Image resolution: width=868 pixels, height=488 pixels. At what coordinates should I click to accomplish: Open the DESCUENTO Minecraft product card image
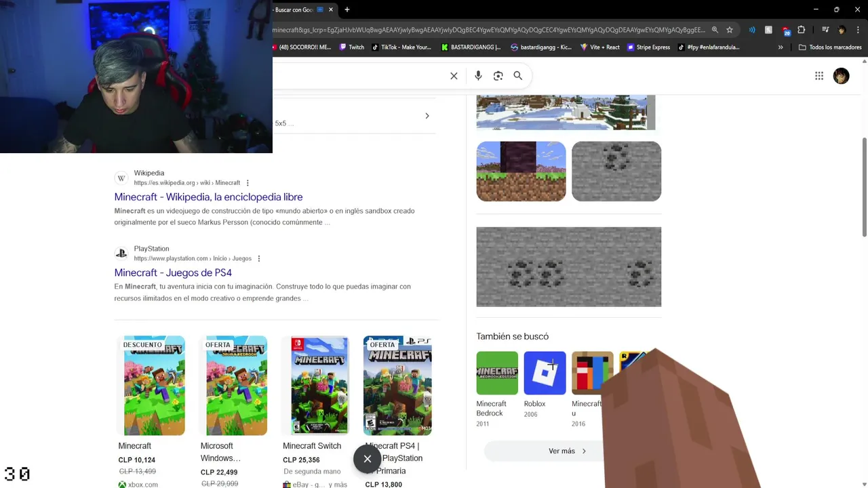[x=151, y=386]
